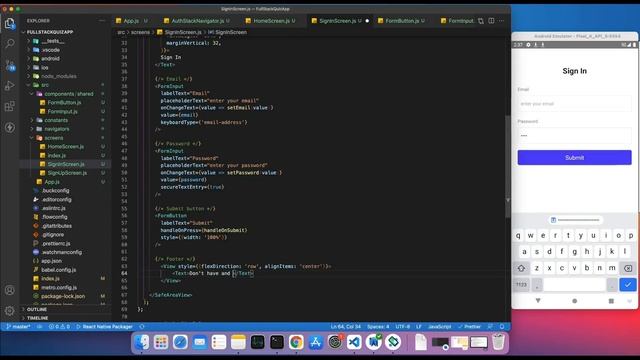Tap the emulator keyboard backspace key
The image size is (640, 360).
(x=628, y=268)
